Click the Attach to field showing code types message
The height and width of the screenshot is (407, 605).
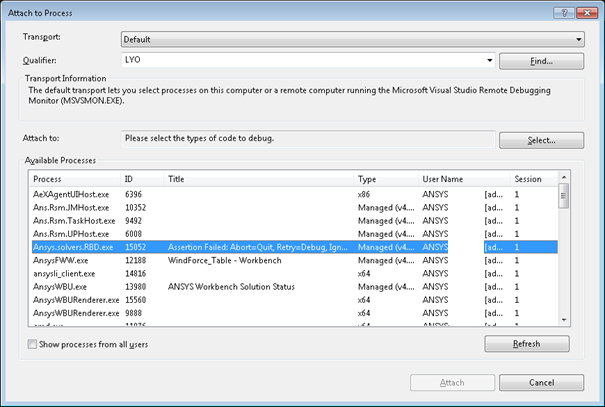[x=308, y=139]
